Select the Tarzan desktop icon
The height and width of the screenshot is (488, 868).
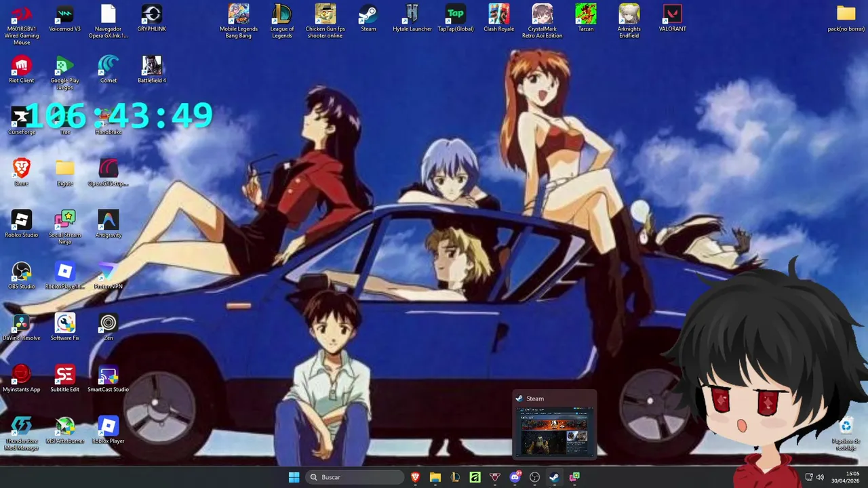[586, 19]
